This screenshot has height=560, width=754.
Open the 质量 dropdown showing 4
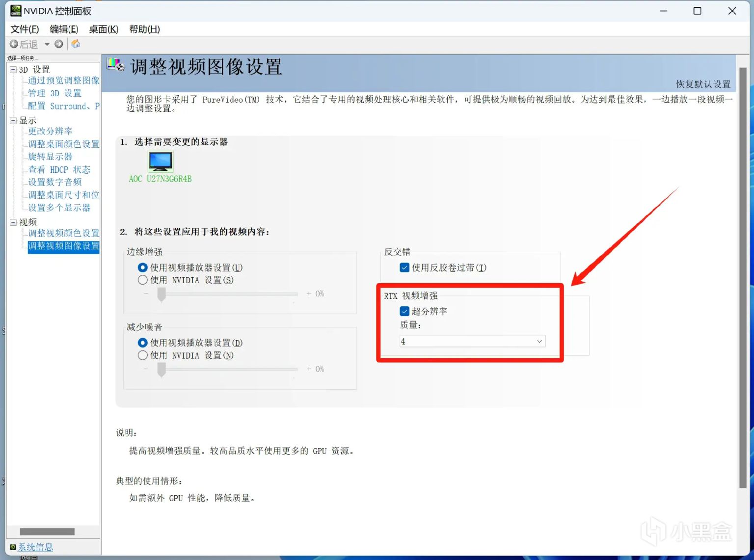(x=472, y=342)
